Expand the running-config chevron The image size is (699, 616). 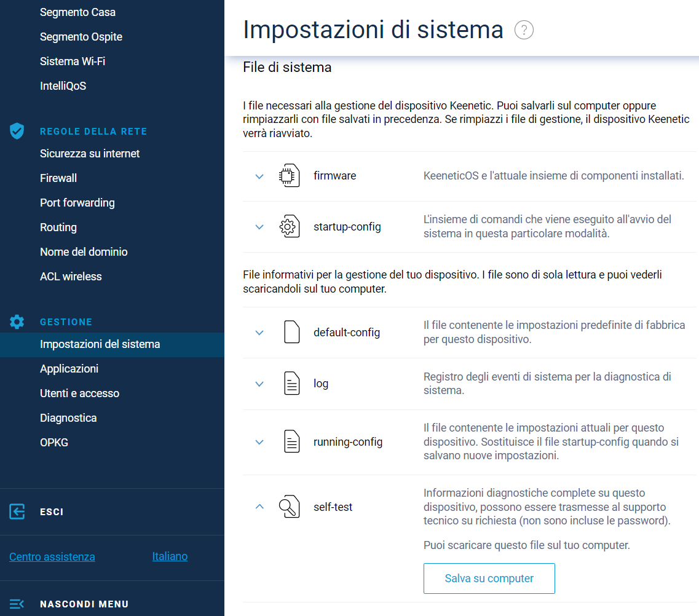[259, 442]
